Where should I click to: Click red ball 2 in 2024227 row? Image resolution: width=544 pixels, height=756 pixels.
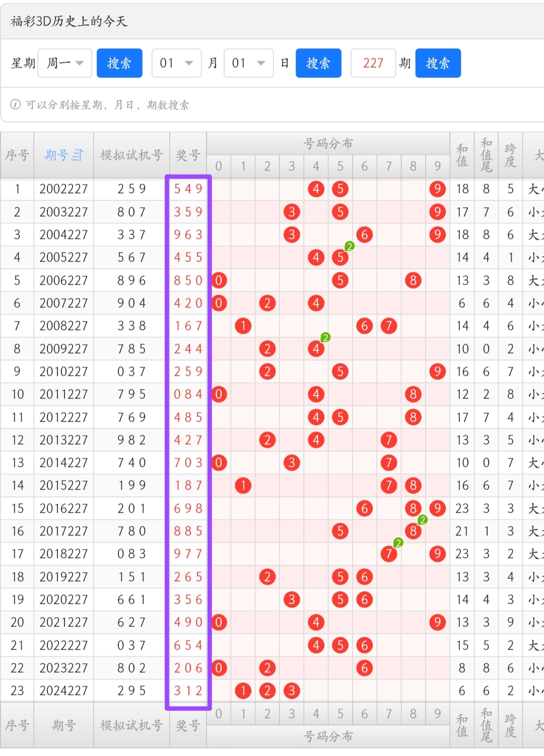[267, 691]
